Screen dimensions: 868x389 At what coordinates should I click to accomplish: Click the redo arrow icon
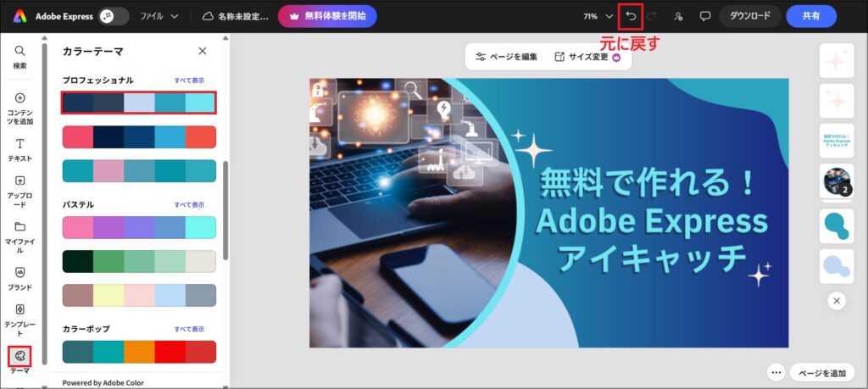click(651, 16)
